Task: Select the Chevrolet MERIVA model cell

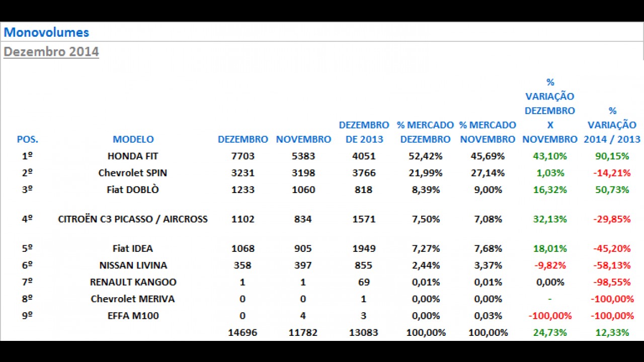Action: click(133, 299)
